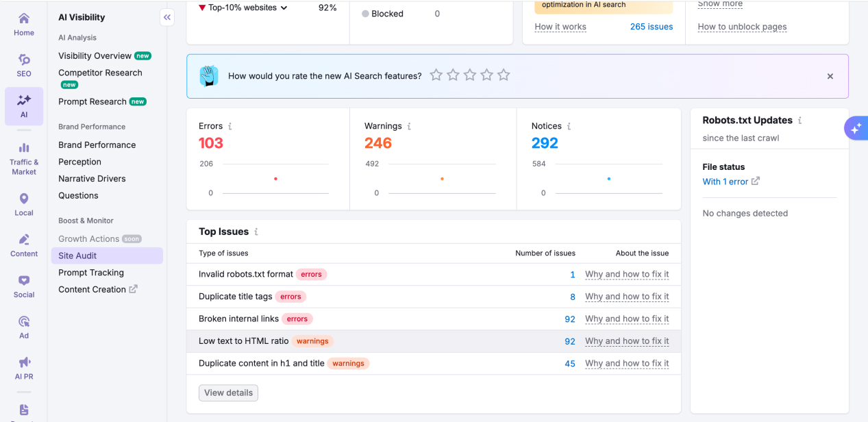
Task: Click the View details button
Action: [228, 393]
